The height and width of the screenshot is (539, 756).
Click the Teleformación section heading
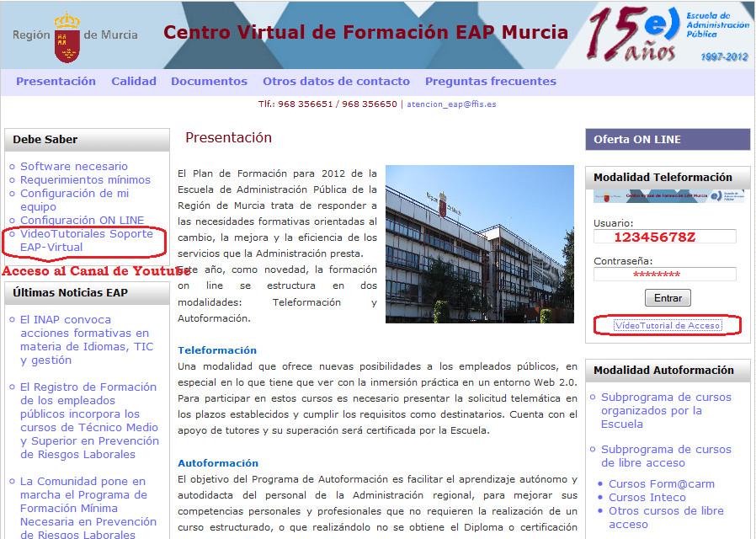coord(217,350)
